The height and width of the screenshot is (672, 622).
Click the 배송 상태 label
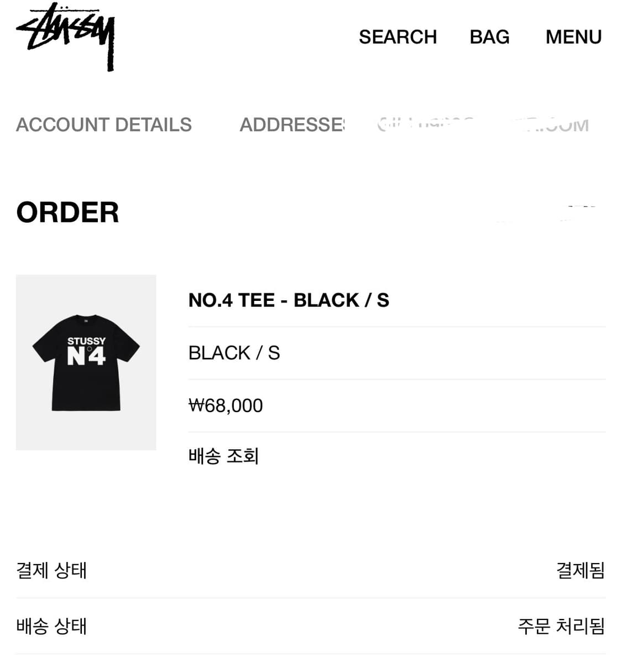51,626
